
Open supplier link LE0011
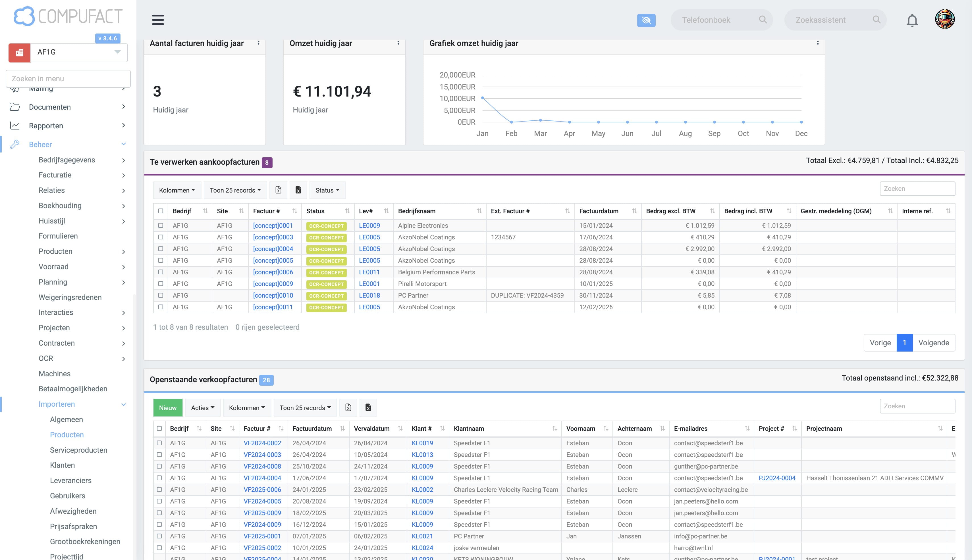pos(369,272)
